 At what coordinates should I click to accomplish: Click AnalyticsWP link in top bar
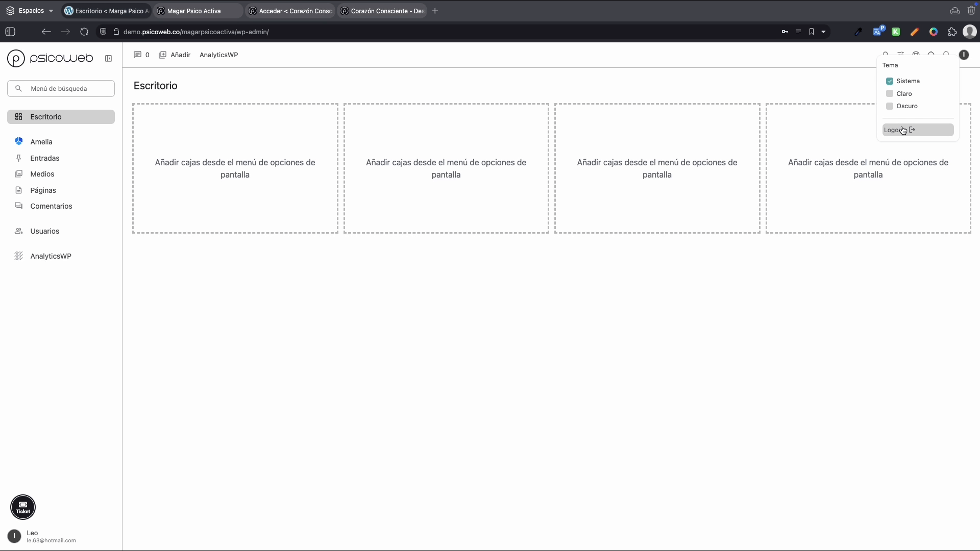[218, 55]
